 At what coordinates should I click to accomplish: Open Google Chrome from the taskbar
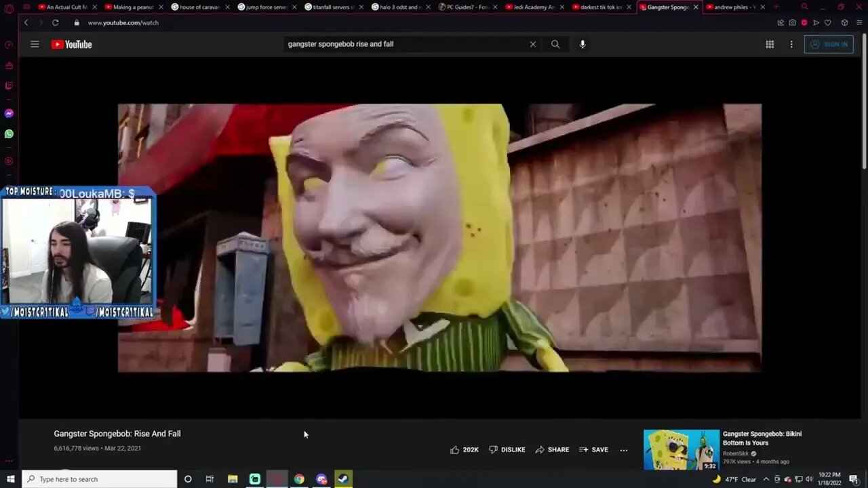[299, 479]
